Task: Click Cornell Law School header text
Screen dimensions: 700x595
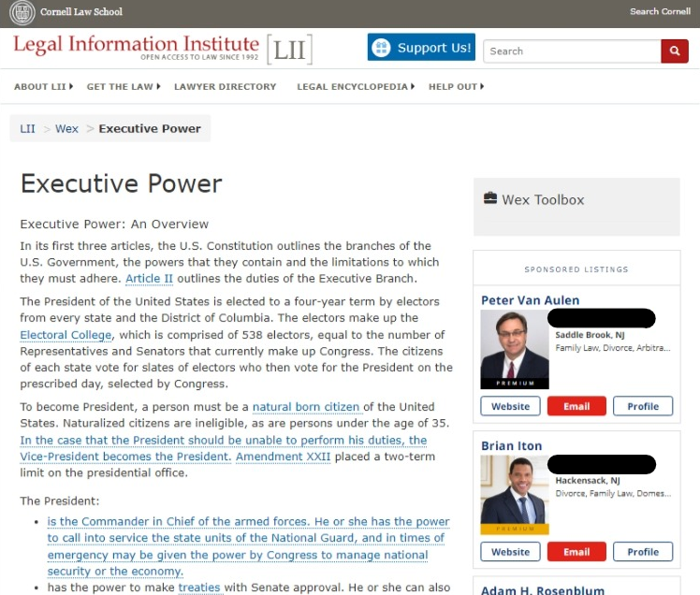Action: tap(81, 12)
